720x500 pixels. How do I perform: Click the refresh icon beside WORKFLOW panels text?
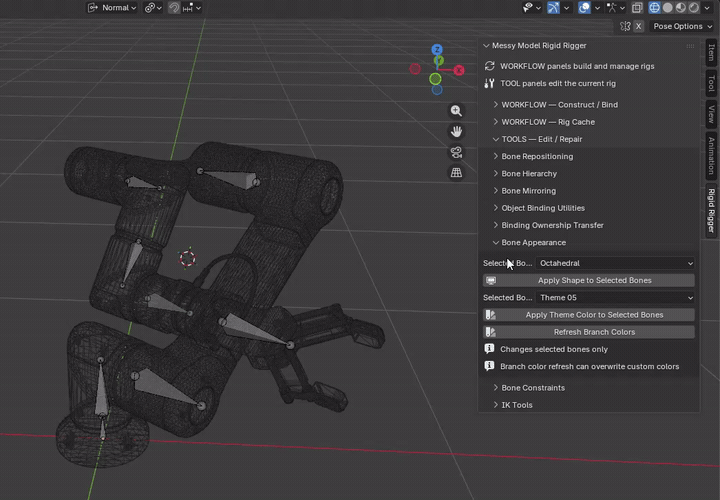pyautogui.click(x=489, y=66)
